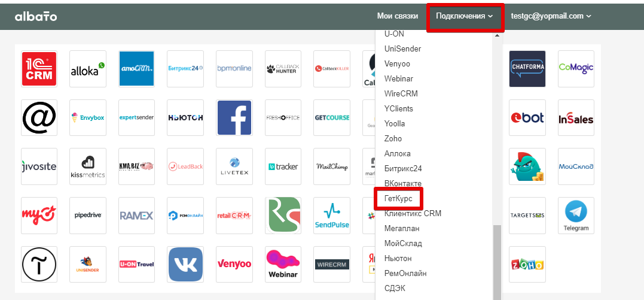Open the ebot integration tile
Viewport: 644px width, 300px height.
coord(527,118)
